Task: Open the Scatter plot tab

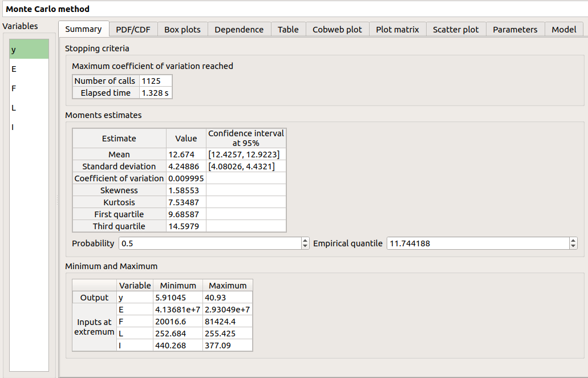Action: click(x=456, y=29)
